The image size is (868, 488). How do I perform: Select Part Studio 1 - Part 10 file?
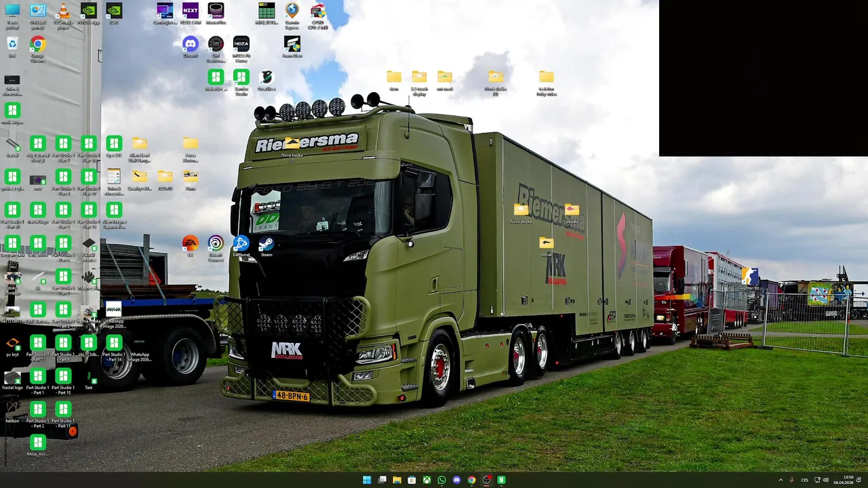pyautogui.click(x=63, y=382)
